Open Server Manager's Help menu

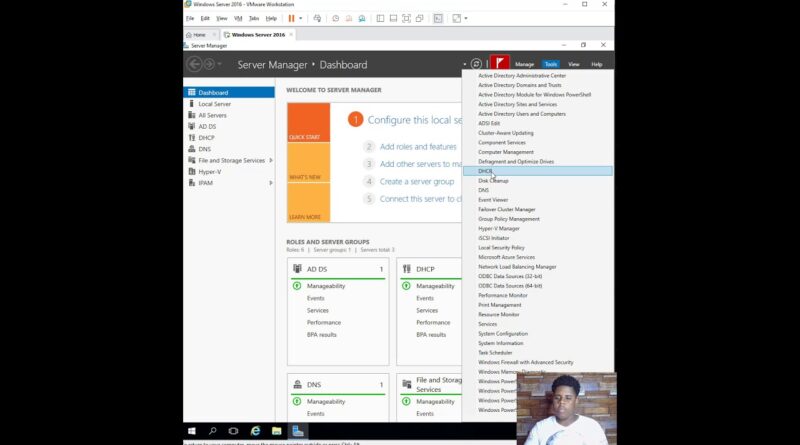tap(597, 64)
